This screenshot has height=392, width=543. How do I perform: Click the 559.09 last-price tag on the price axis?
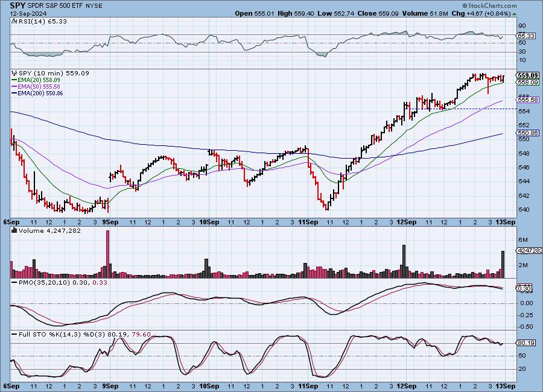(527, 75)
